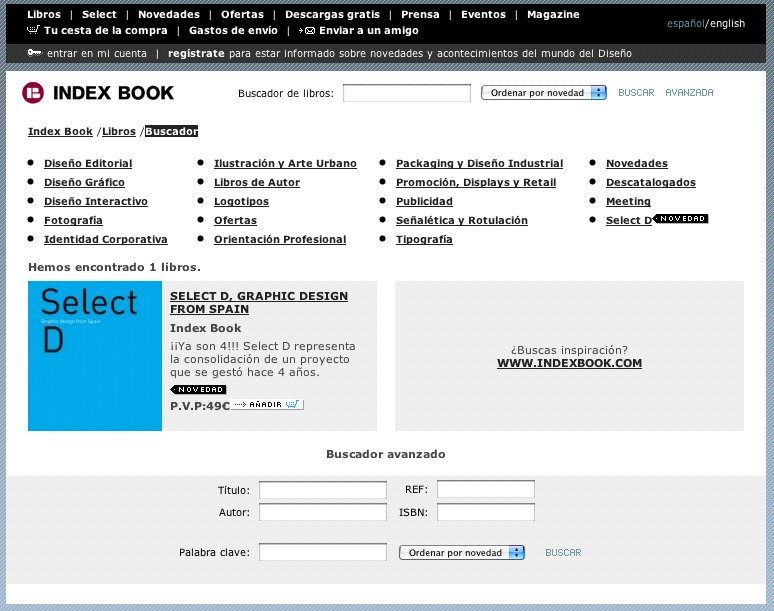Screen dimensions: 774x611
Task: Open Libros de Autor category
Action: (257, 182)
